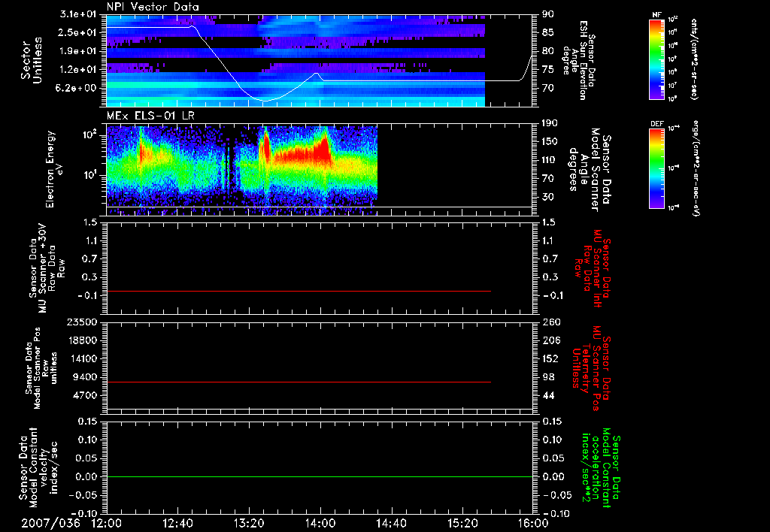Click the 14:00 time tick label

click(320, 523)
